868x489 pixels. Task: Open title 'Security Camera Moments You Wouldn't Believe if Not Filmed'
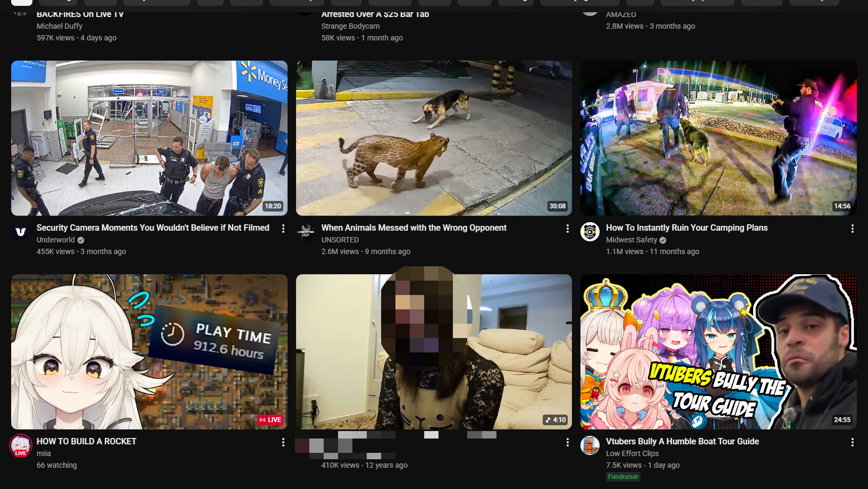point(153,227)
